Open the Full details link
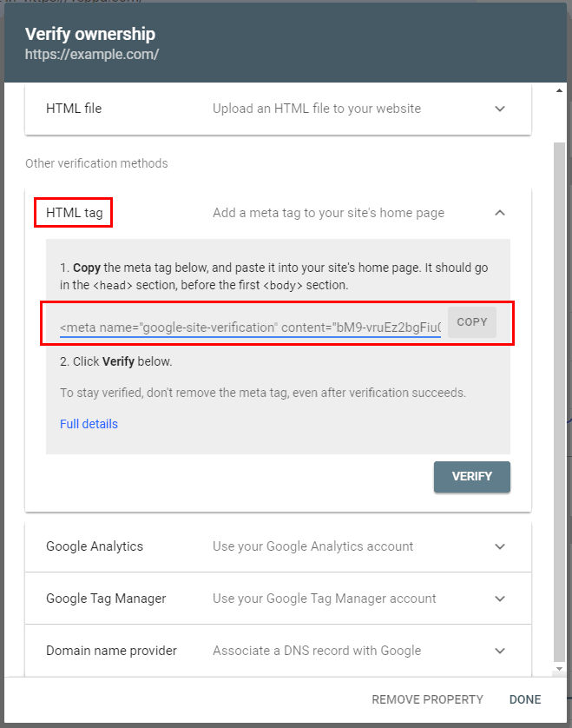The height and width of the screenshot is (728, 572). tap(89, 424)
